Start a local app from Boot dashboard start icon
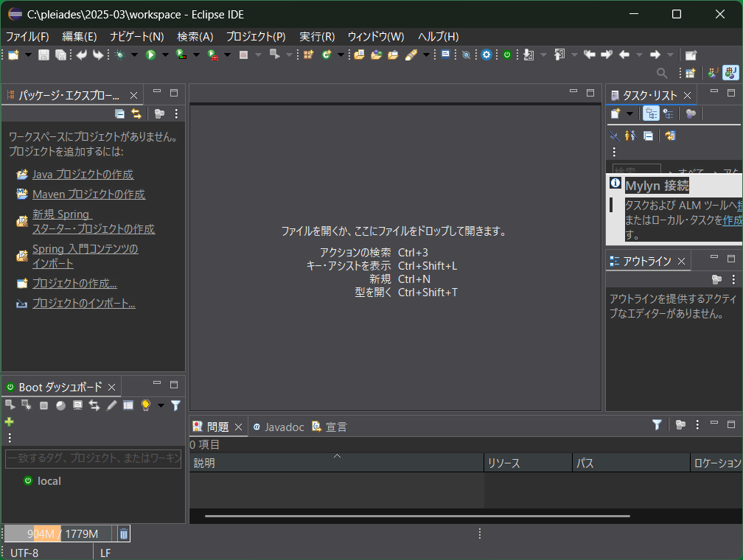 click(10, 405)
